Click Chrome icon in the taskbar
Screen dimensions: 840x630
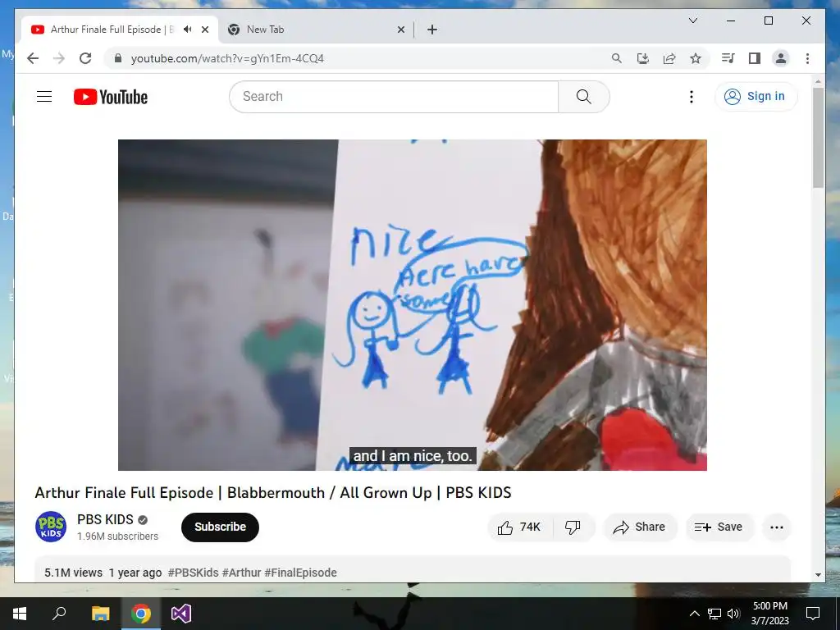(x=141, y=614)
